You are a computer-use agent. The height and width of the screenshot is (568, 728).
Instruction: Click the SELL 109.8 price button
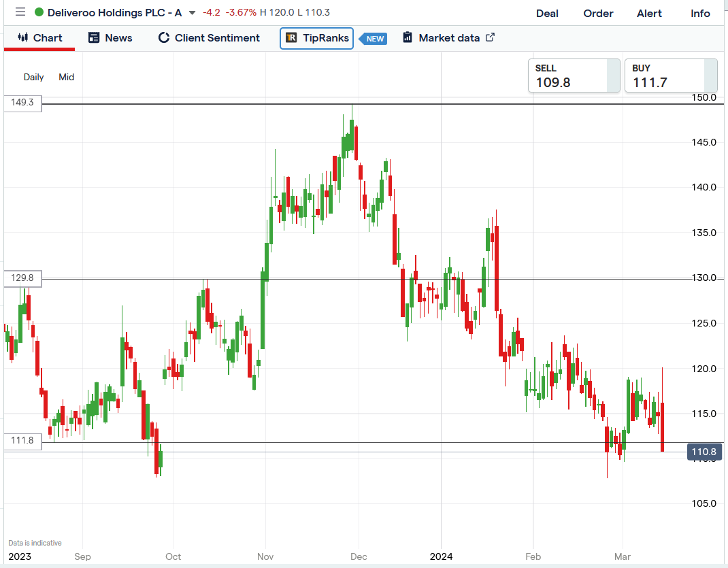pyautogui.click(x=574, y=76)
